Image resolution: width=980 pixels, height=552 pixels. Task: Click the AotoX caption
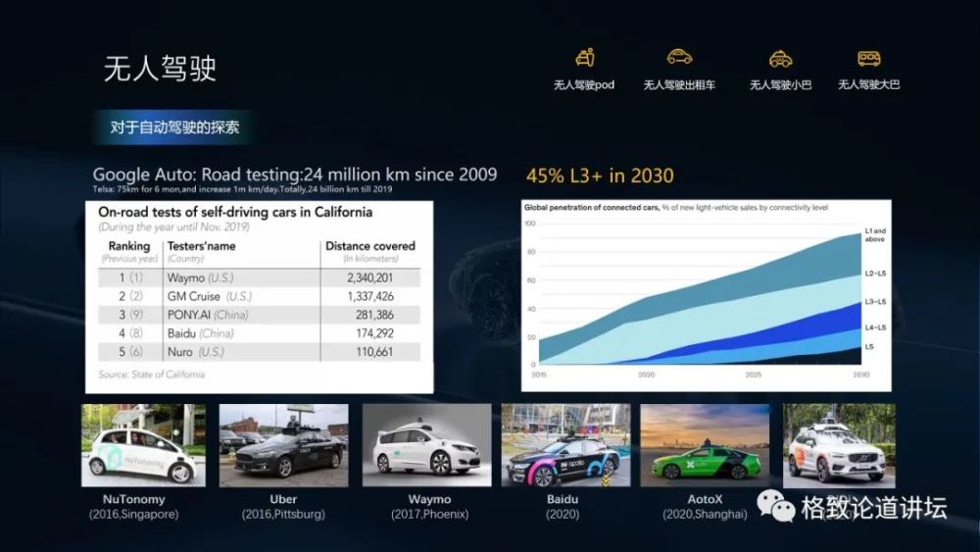705,506
